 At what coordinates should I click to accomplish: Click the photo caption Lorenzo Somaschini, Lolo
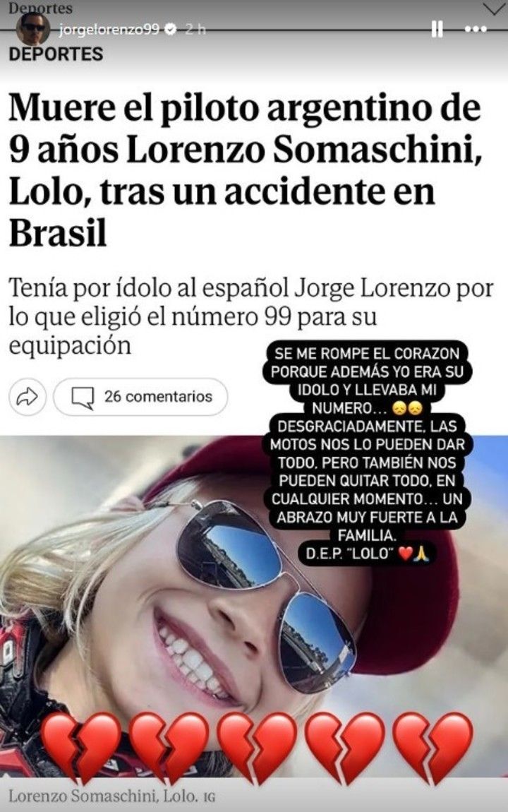(111, 796)
